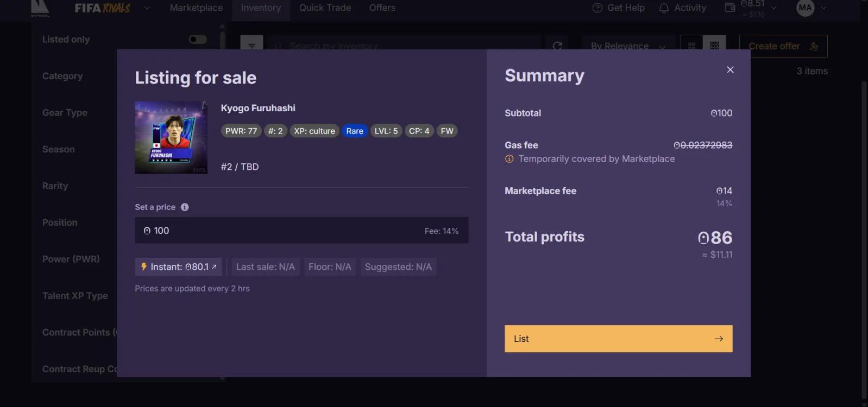868x407 pixels.
Task: Expand the FIFA Rivals game selector
Action: tap(147, 8)
